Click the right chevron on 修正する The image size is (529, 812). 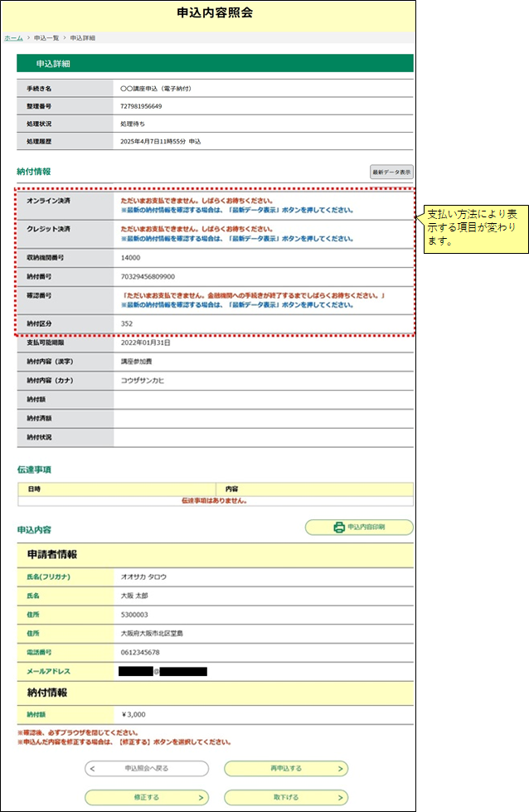point(201,797)
